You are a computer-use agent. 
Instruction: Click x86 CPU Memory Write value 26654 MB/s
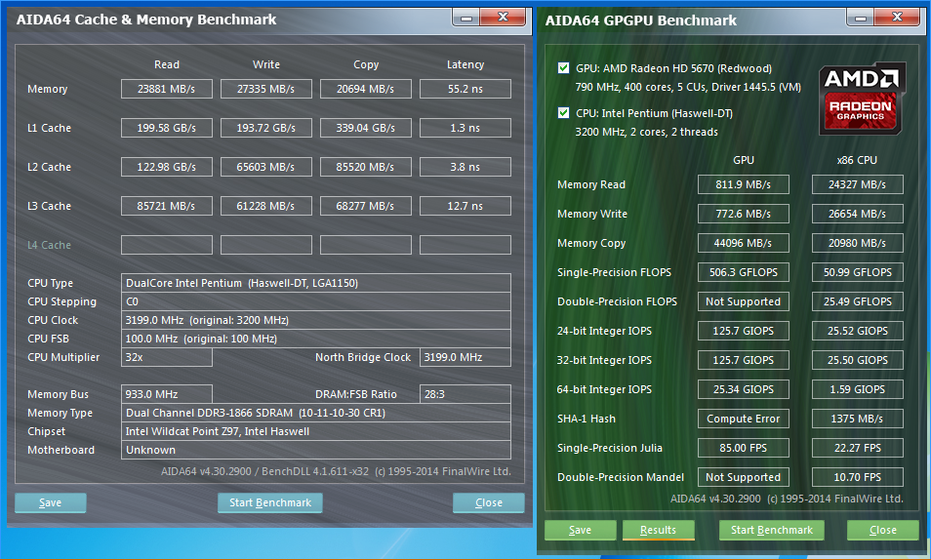pyautogui.click(x=858, y=214)
